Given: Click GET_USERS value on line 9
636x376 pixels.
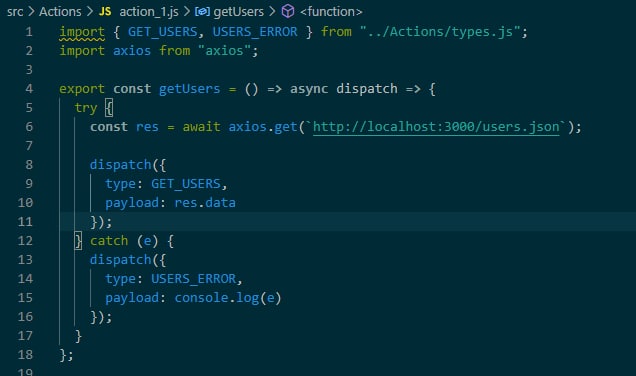Looking at the screenshot, I should 186,184.
